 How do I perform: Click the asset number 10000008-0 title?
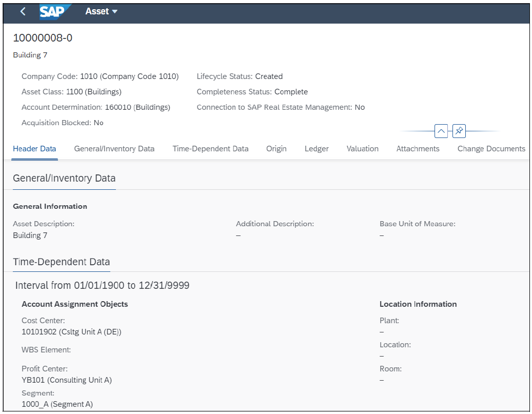tap(43, 37)
